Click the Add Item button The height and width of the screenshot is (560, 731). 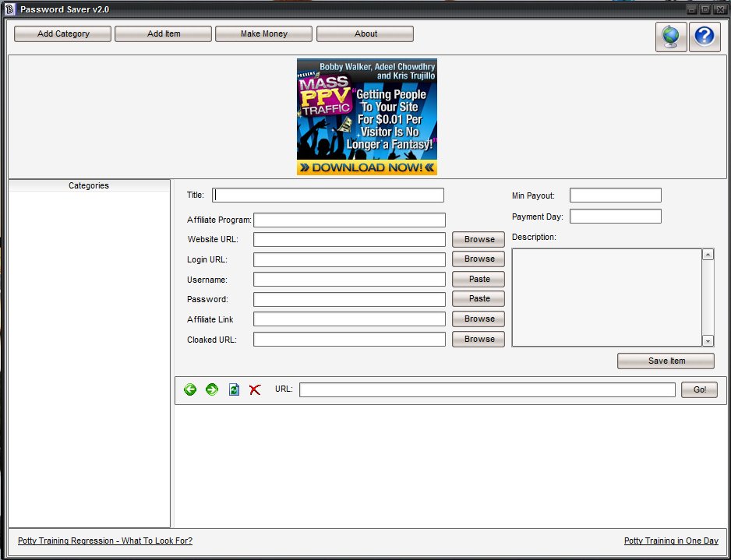[x=164, y=33]
